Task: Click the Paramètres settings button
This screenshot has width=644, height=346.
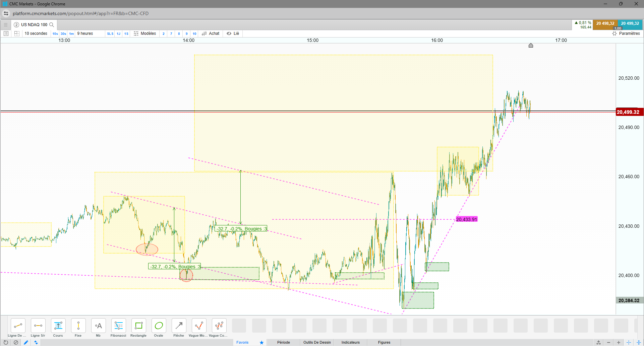Action: [x=626, y=33]
